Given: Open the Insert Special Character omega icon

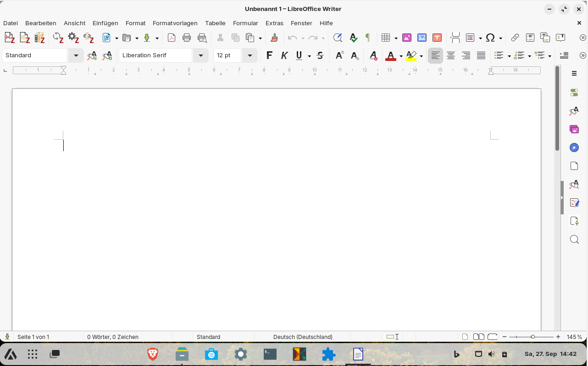Looking at the screenshot, I should [490, 38].
